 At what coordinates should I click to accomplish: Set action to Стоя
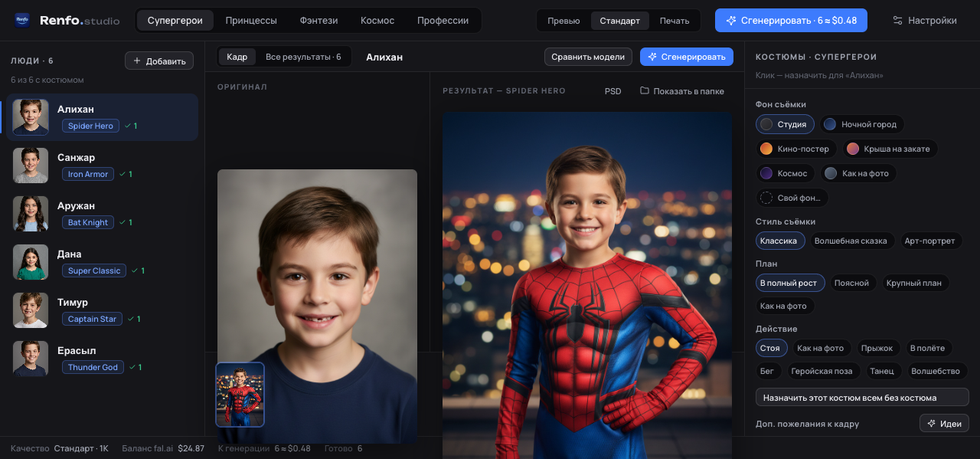pos(770,348)
